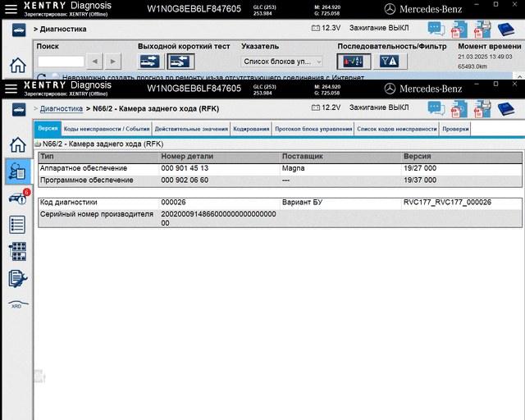Switch to Проверки tab
Screen dimensions: 525x420
click(x=455, y=129)
